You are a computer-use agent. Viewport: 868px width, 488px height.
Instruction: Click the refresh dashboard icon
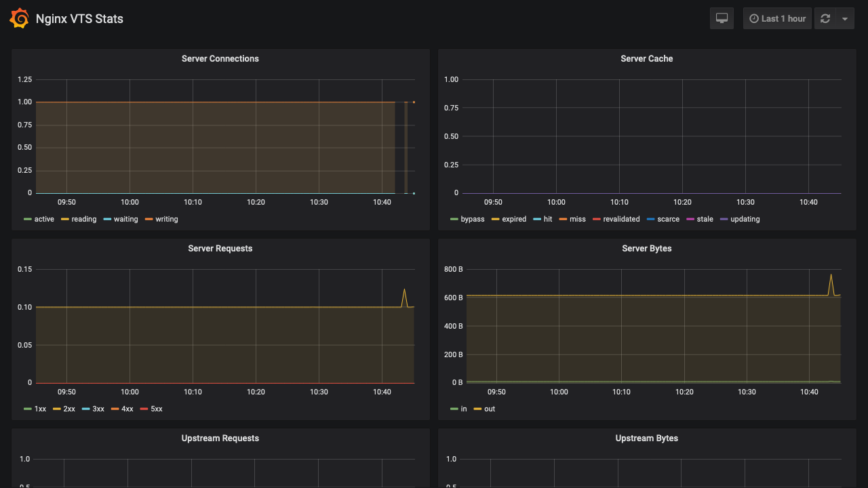click(x=825, y=18)
